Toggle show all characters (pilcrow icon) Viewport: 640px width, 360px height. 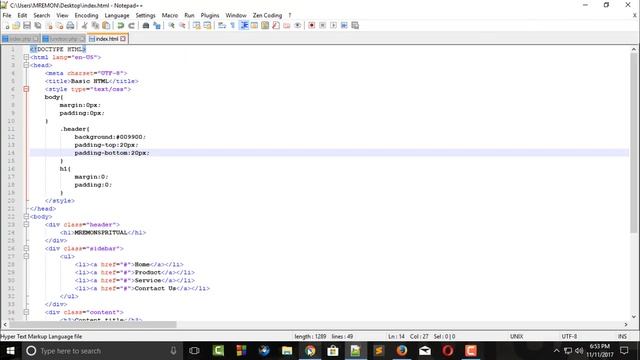tap(233, 26)
